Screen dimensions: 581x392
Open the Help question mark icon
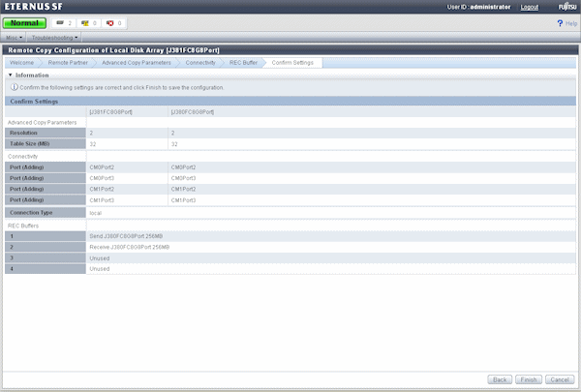[560, 23]
